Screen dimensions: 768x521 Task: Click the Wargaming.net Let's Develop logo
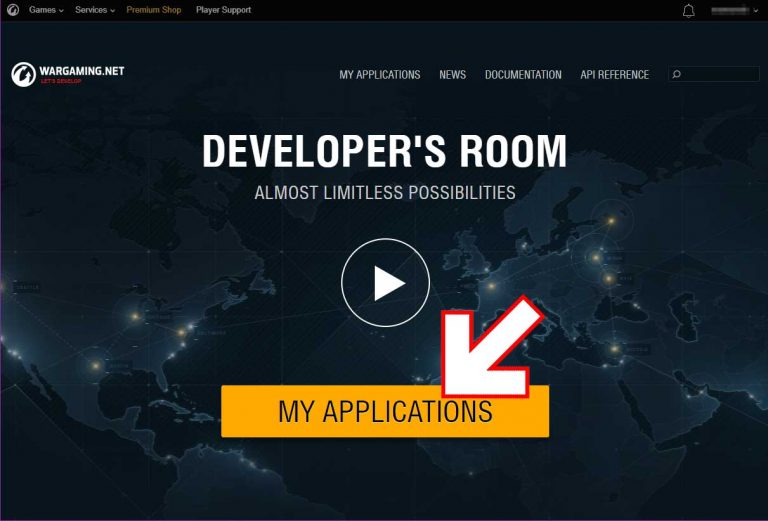[68, 74]
